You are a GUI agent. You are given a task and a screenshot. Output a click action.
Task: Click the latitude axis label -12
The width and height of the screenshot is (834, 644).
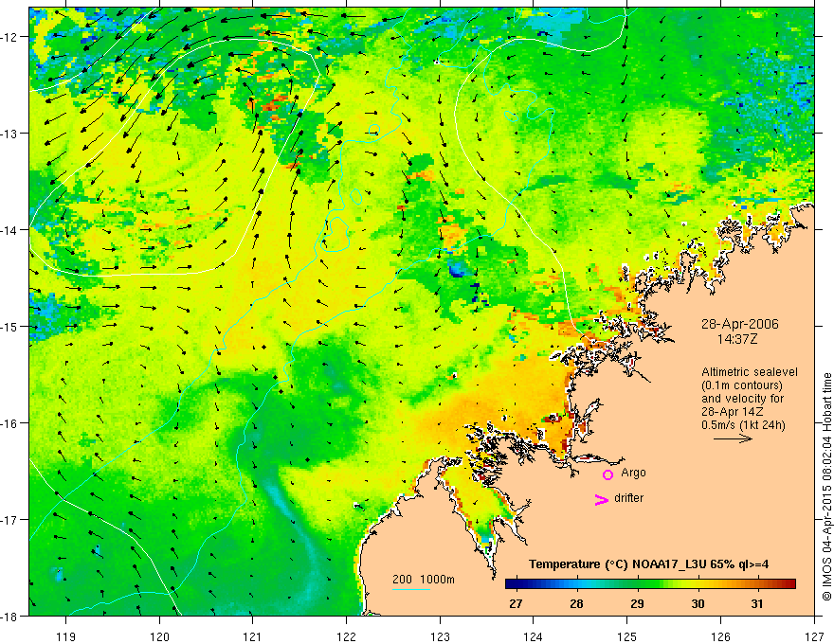tap(10, 37)
